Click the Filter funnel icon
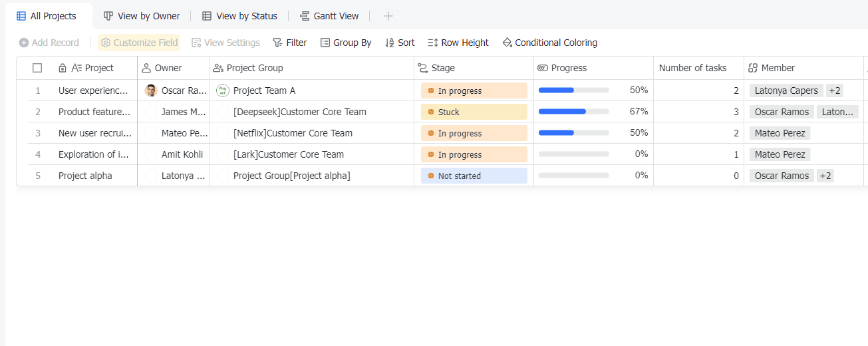This screenshot has width=868, height=346. pos(277,43)
